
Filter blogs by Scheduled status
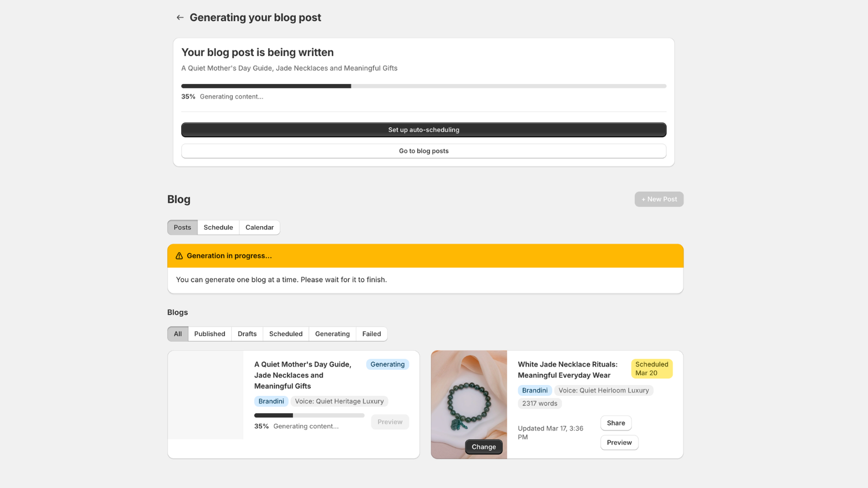[x=285, y=334]
